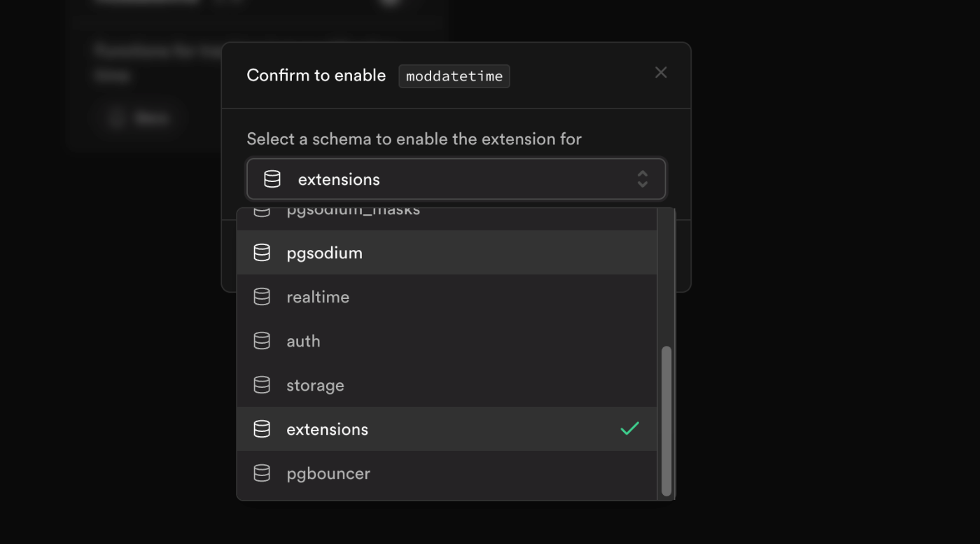Click the database icon beside pgsodium
The image size is (980, 544).
262,253
